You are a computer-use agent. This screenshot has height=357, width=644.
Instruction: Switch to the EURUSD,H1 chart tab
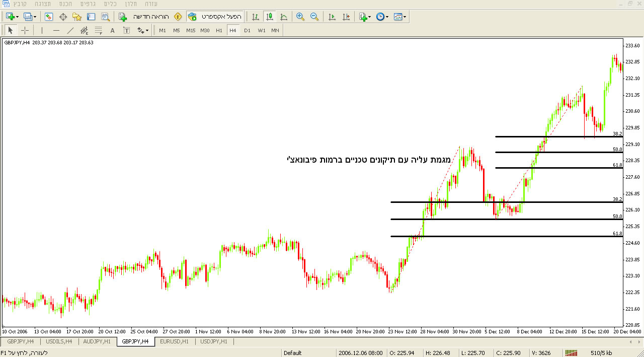coord(174,341)
